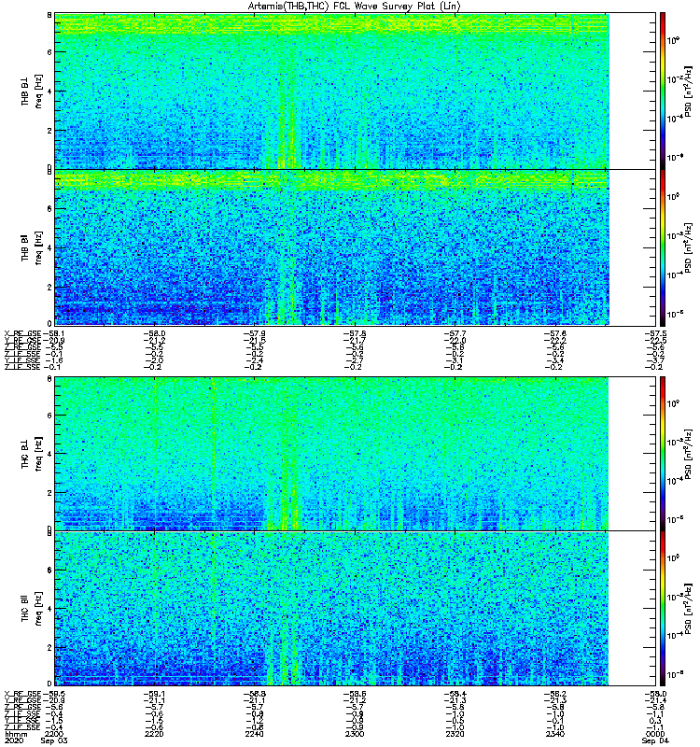
Task: Click the THC X_RE_GSE value '-59.1'
Action: pos(154,694)
